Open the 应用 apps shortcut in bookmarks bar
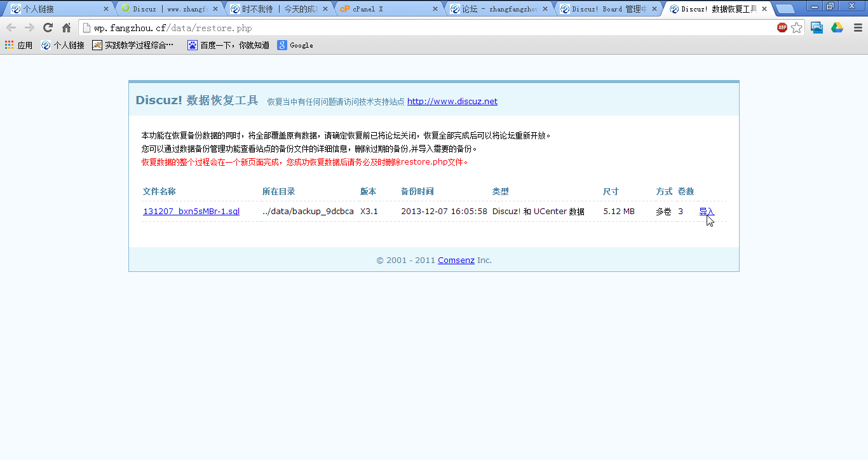Viewport: 868px width, 460px height. click(x=18, y=45)
